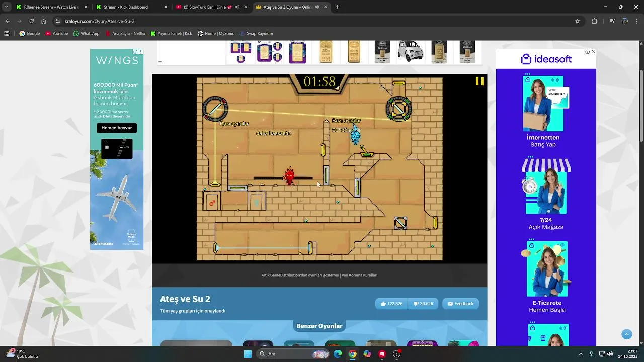Click the ideasoft logo in ad

546,59
